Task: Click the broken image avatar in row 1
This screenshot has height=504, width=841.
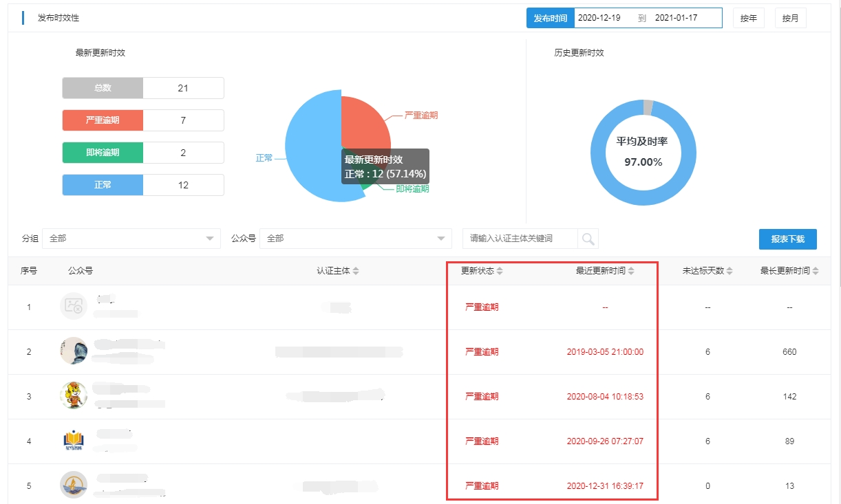Action: 74,307
